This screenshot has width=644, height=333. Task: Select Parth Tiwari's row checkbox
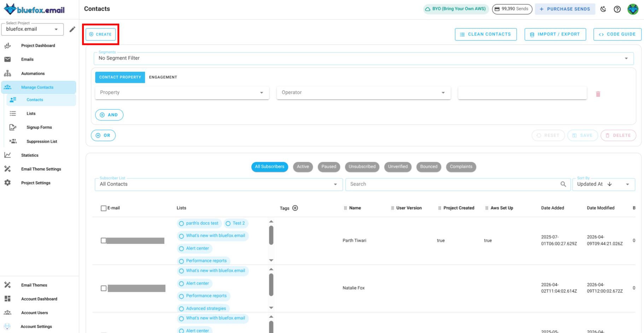103,240
